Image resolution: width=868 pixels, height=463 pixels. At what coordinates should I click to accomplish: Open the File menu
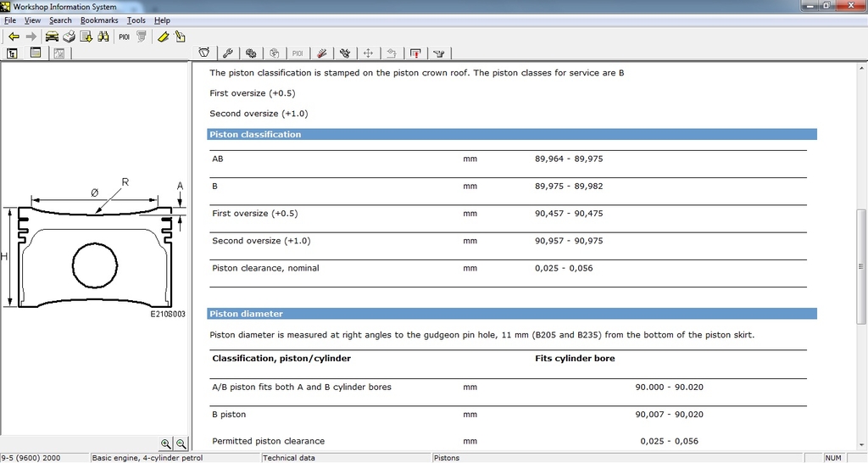point(10,20)
